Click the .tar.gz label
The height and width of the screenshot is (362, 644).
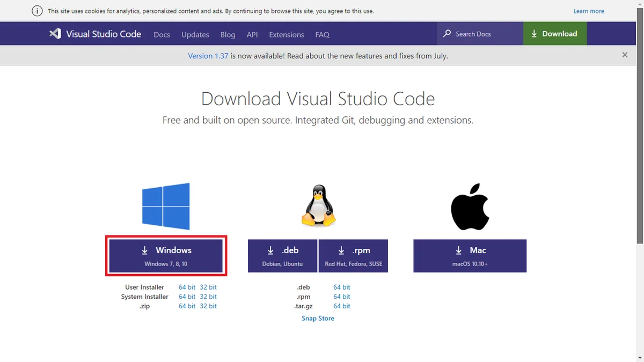304,306
